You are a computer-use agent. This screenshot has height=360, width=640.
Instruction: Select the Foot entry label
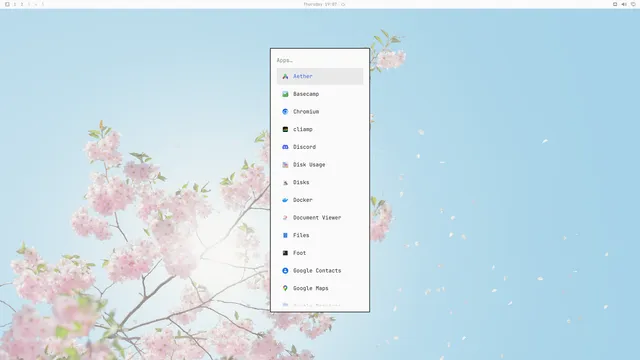tap(300, 253)
